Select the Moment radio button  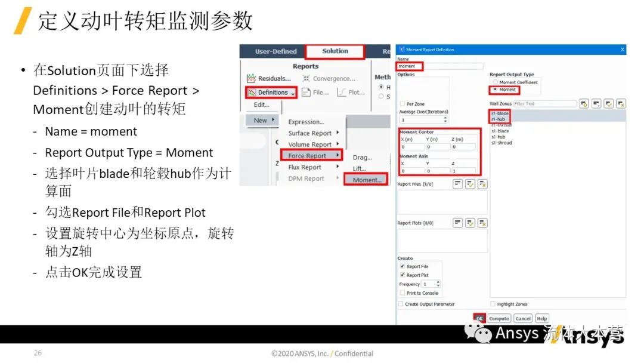495,89
